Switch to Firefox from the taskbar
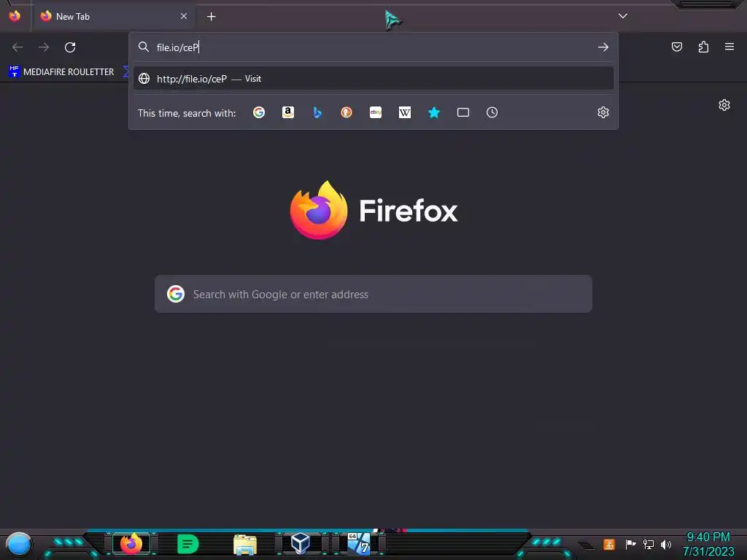Image resolution: width=747 pixels, height=560 pixels. 131,543
